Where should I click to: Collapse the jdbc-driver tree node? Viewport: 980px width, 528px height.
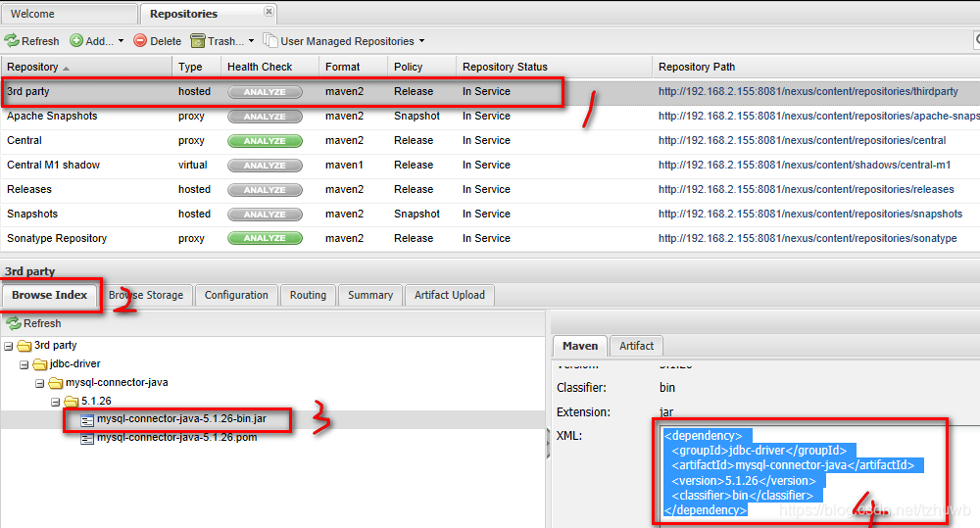coord(24,364)
